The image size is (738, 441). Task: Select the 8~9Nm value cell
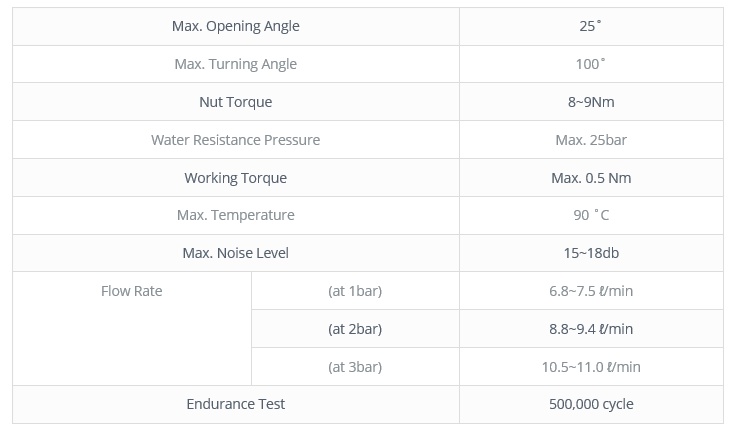591,102
